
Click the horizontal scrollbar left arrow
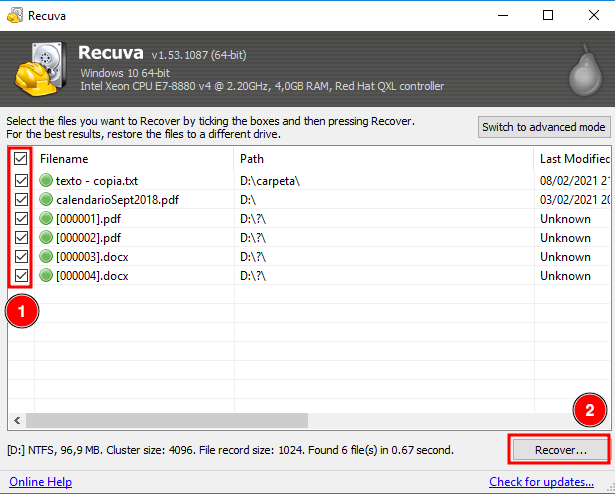click(x=15, y=420)
